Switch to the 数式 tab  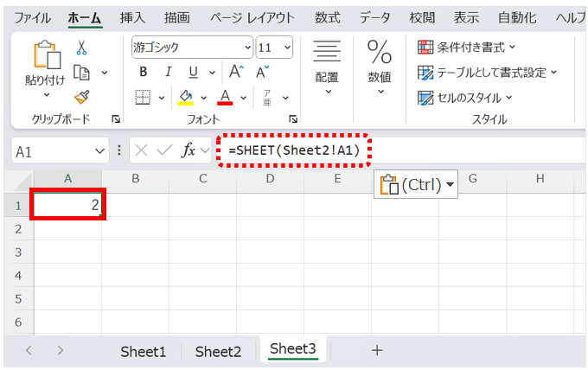328,17
